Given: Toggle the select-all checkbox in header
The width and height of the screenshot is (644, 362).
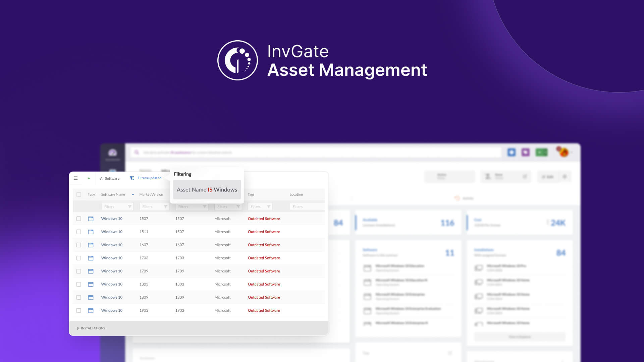Looking at the screenshot, I should (79, 194).
